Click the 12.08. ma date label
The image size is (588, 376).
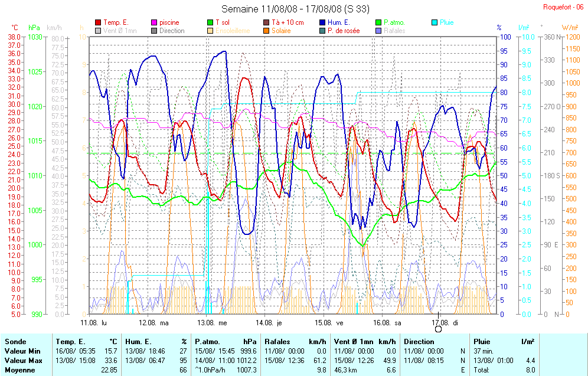click(153, 323)
